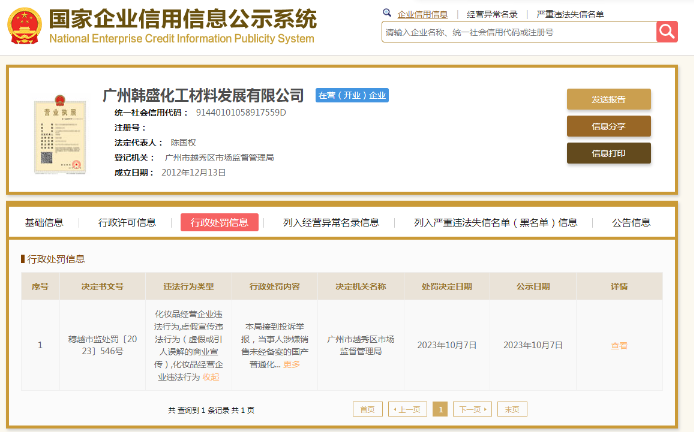Image resolution: width=694 pixels, height=432 pixels.
Task: Click the 公示日期 cell showing 2023年10月7日
Action: tap(533, 345)
